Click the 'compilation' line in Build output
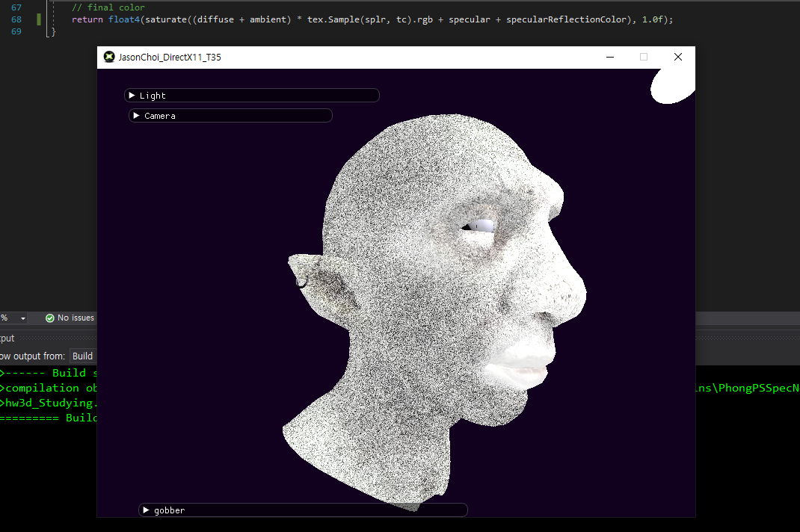The height and width of the screenshot is (532, 800). pos(49,388)
